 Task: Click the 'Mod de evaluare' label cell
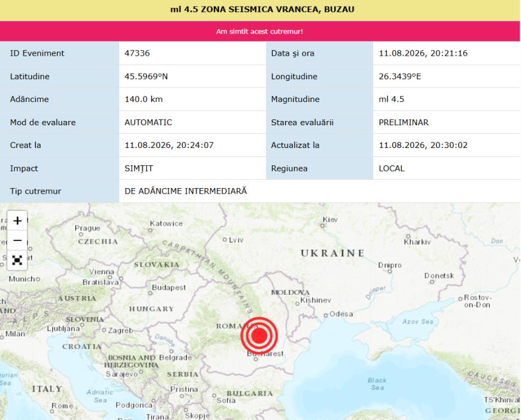click(x=59, y=122)
